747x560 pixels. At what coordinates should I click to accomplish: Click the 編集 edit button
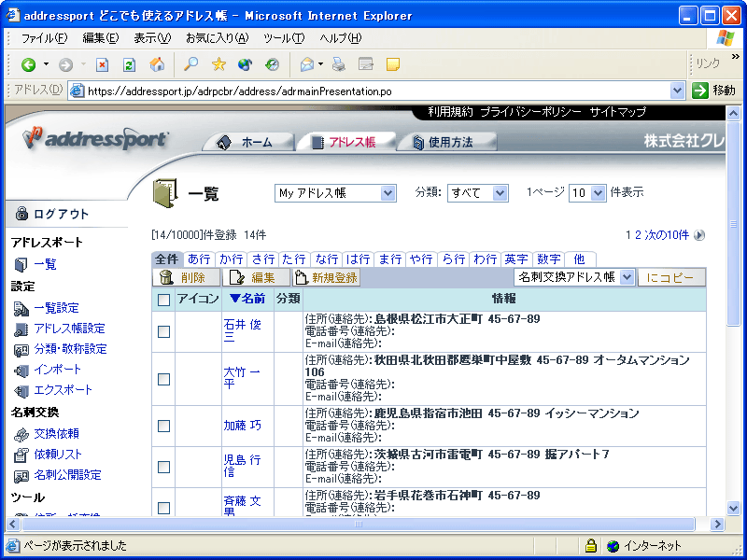pyautogui.click(x=254, y=277)
